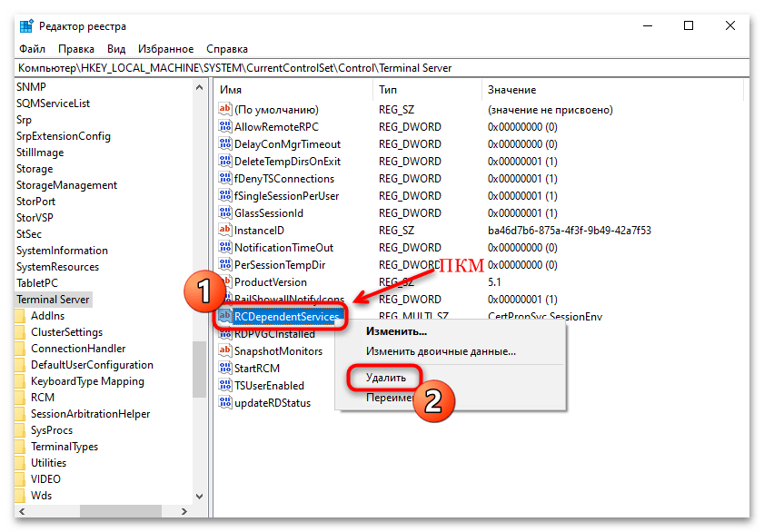Click the folder icon of Utilities key
Viewport: 764px width, 532px height.
click(20, 463)
